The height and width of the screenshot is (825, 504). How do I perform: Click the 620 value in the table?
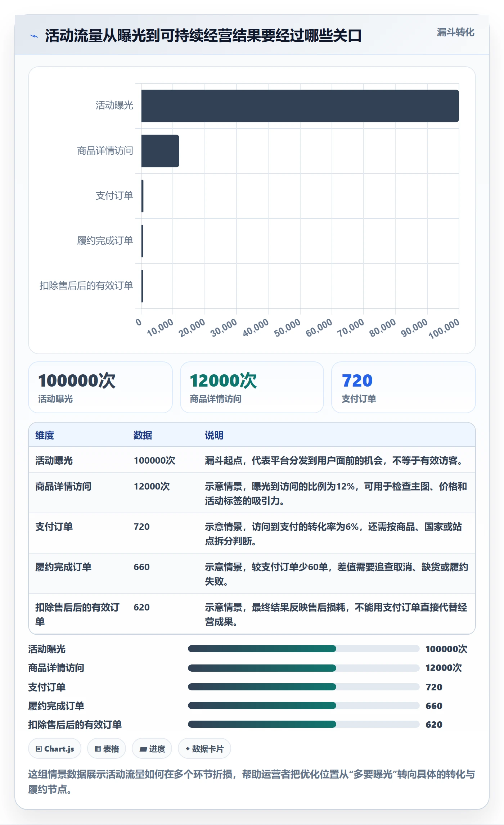[141, 607]
